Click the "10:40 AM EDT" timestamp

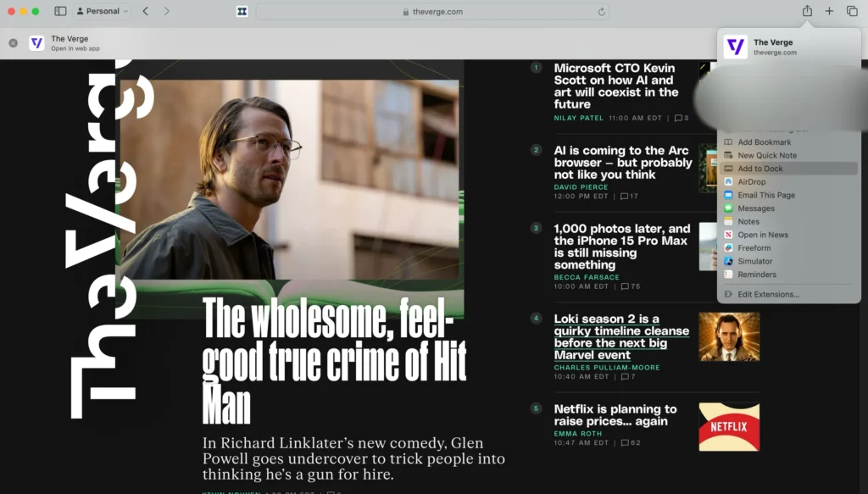coord(581,377)
